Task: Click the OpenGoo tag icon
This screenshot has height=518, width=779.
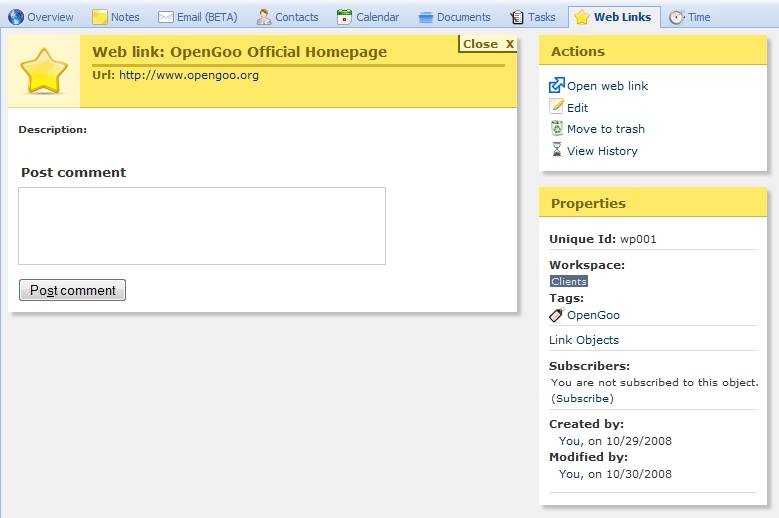Action: (x=556, y=315)
